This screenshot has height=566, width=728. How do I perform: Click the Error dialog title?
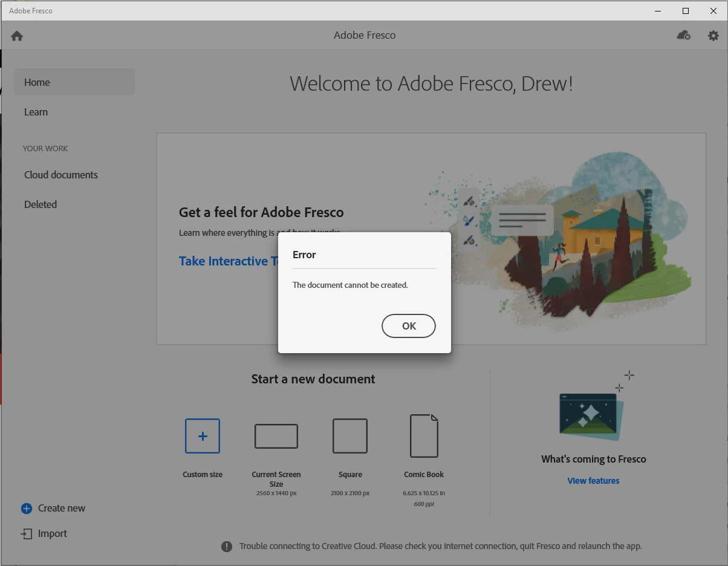(304, 255)
